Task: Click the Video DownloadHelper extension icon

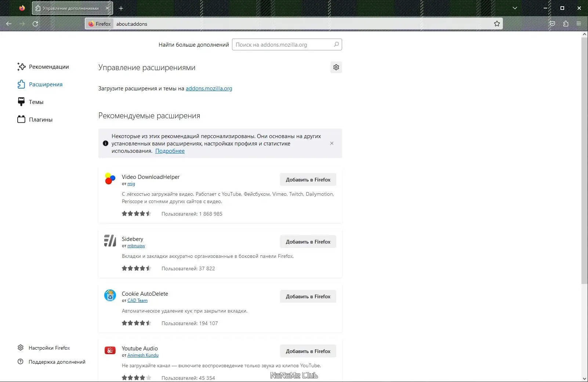Action: [110, 179]
